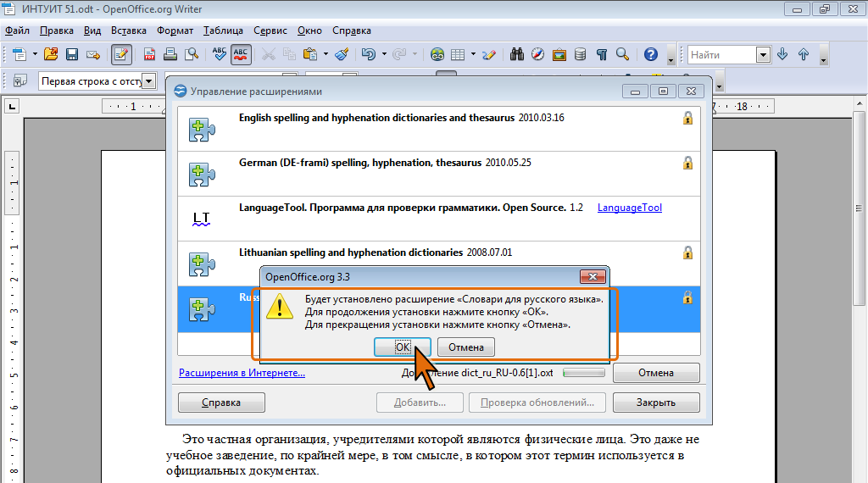
Task: Expand the paragraph style dropdown
Action: click(x=150, y=81)
